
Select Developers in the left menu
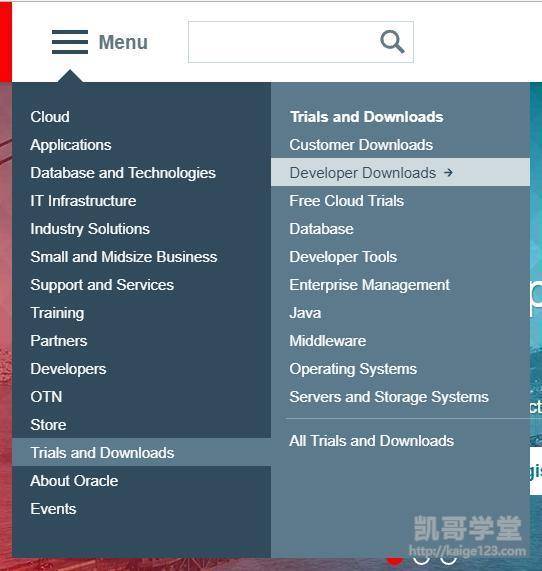(x=68, y=369)
